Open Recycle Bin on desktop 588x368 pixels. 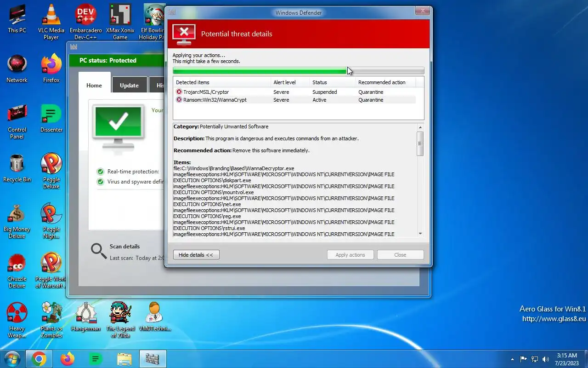tap(17, 167)
